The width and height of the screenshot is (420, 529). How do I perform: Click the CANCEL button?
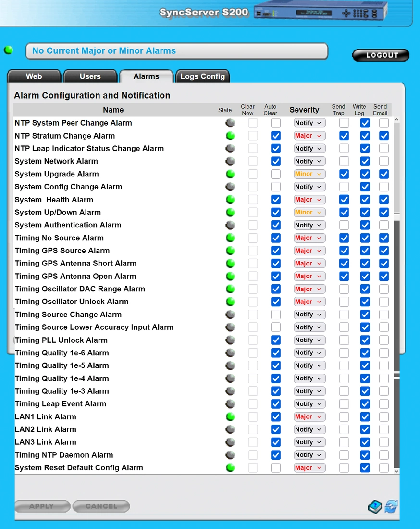[101, 506]
